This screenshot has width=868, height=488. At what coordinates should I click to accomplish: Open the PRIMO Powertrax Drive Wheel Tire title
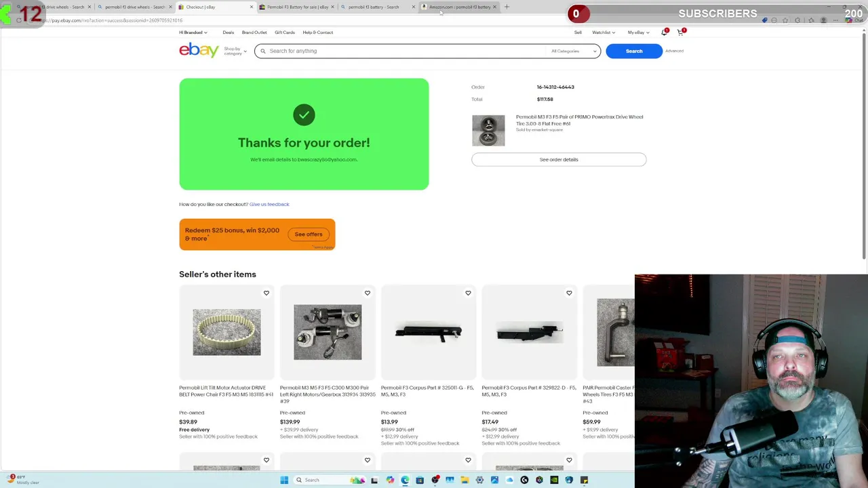579,120
